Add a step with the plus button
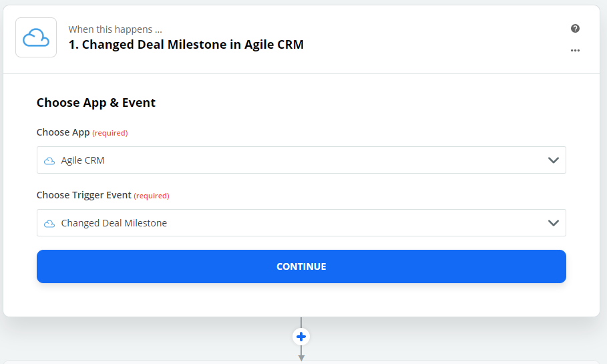607x364 pixels. point(301,337)
